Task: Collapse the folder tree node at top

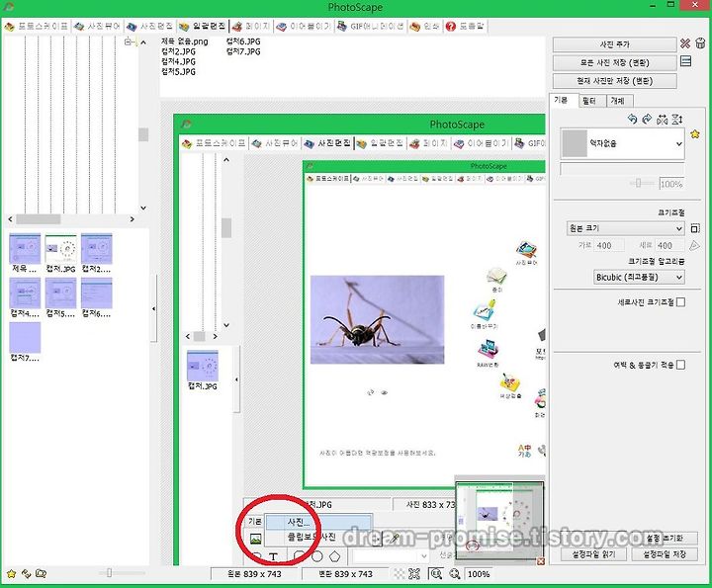Action: [x=129, y=42]
